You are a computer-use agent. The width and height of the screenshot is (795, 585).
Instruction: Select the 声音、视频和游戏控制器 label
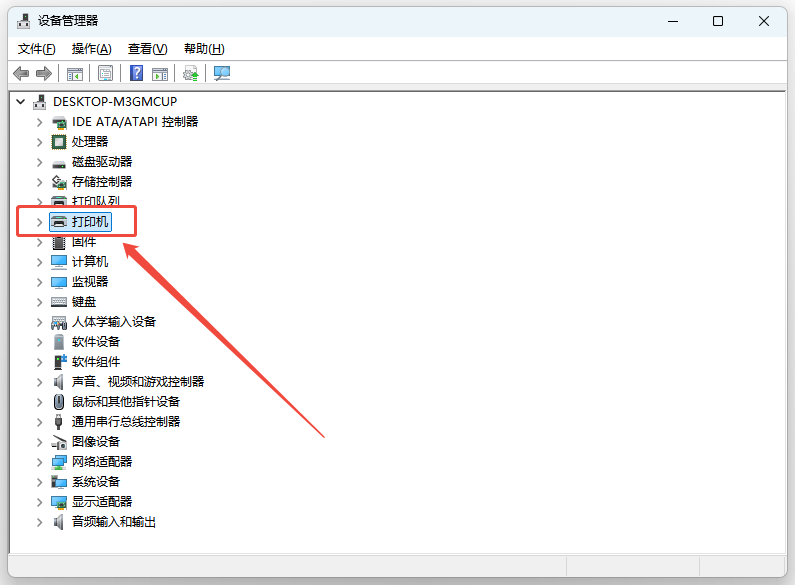click(138, 382)
